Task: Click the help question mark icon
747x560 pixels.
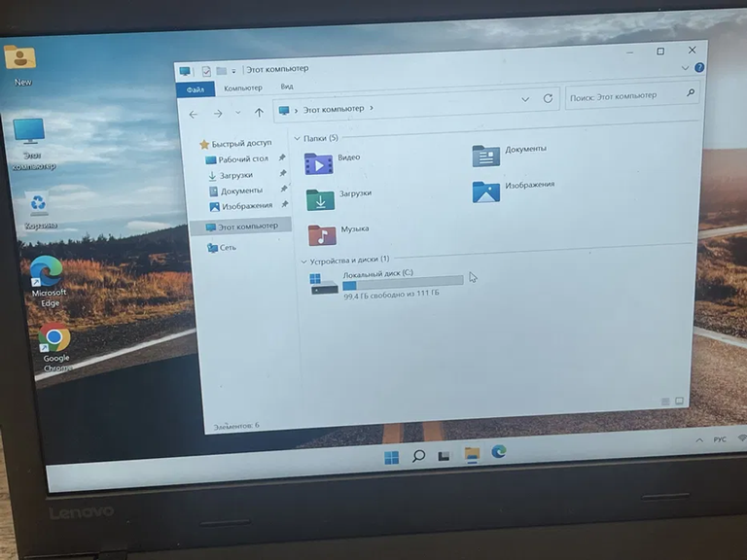Action: (699, 67)
